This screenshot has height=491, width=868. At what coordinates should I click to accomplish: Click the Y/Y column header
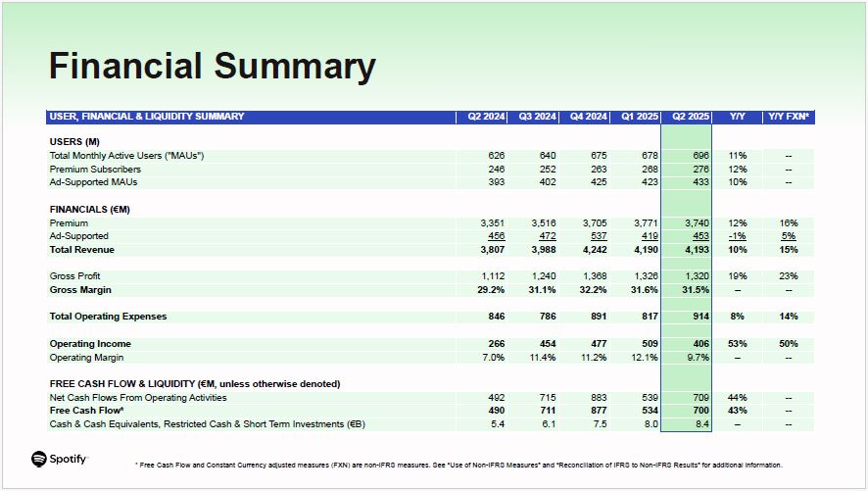click(x=738, y=117)
